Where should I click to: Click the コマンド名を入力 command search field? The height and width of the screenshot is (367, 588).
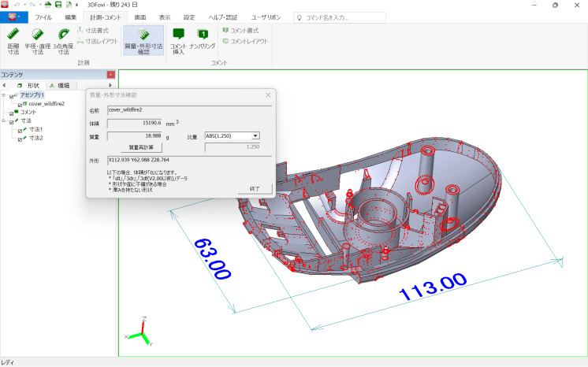tap(340, 17)
